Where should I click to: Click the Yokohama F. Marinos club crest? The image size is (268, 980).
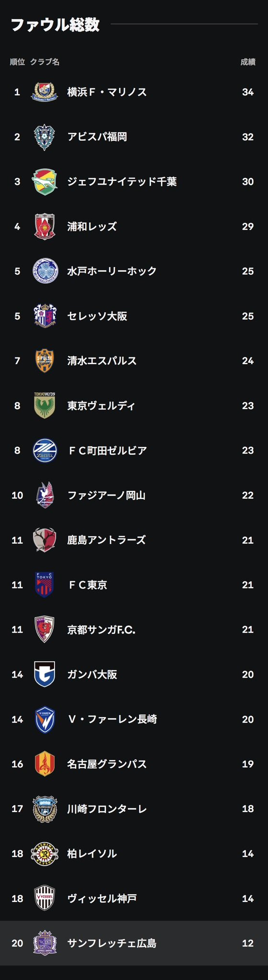coord(45,92)
